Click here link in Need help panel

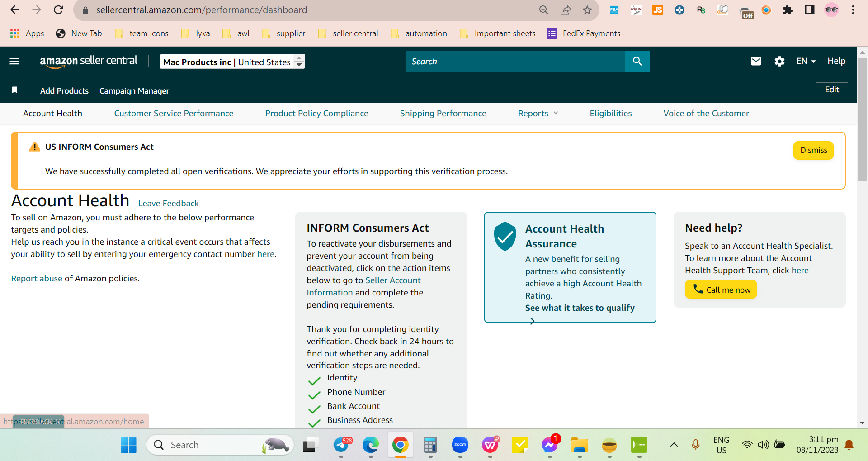pyautogui.click(x=800, y=271)
